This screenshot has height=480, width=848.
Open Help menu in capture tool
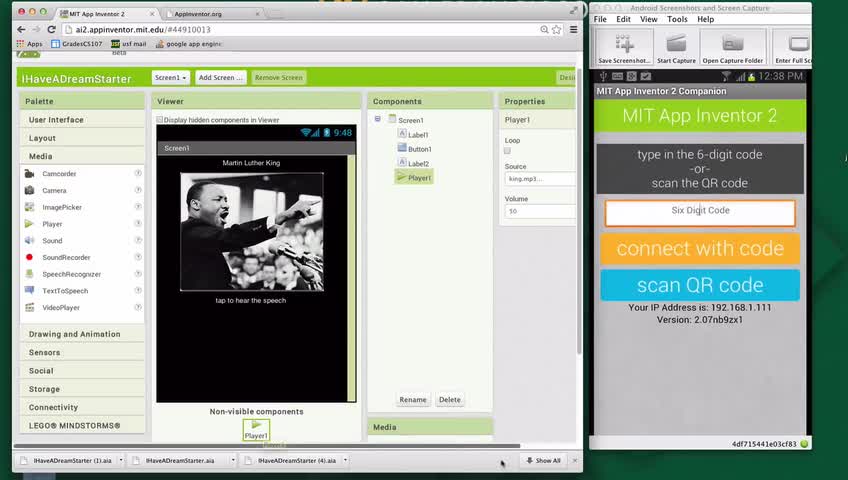click(705, 19)
